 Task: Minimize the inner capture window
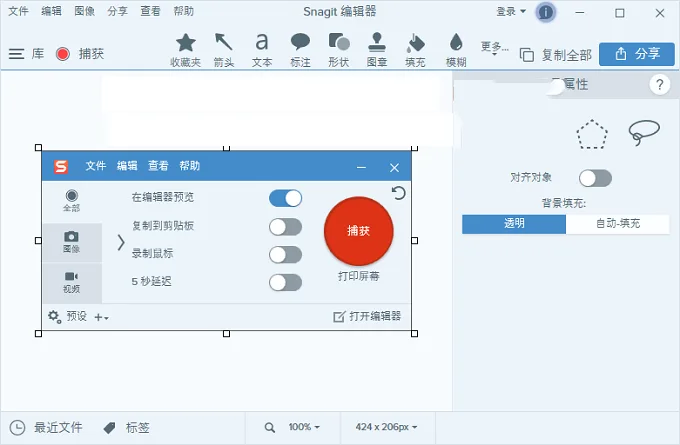pyautogui.click(x=361, y=168)
